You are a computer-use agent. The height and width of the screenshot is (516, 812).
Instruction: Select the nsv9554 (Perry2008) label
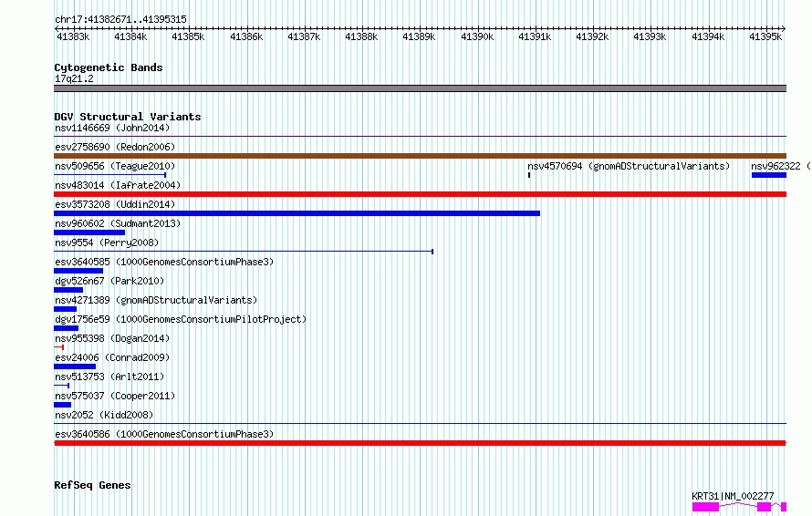[107, 243]
